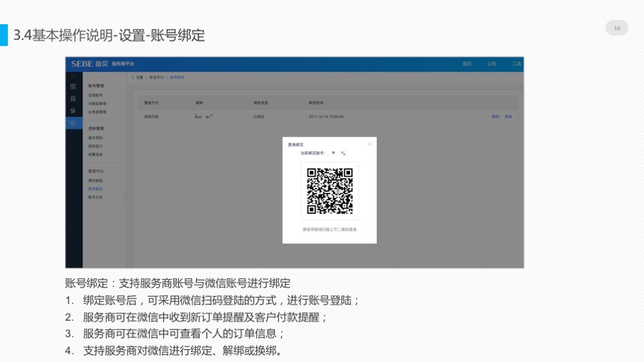The height and width of the screenshot is (362, 644).
Task: Open the user profile icon in dark sidebar
Action: point(73,99)
